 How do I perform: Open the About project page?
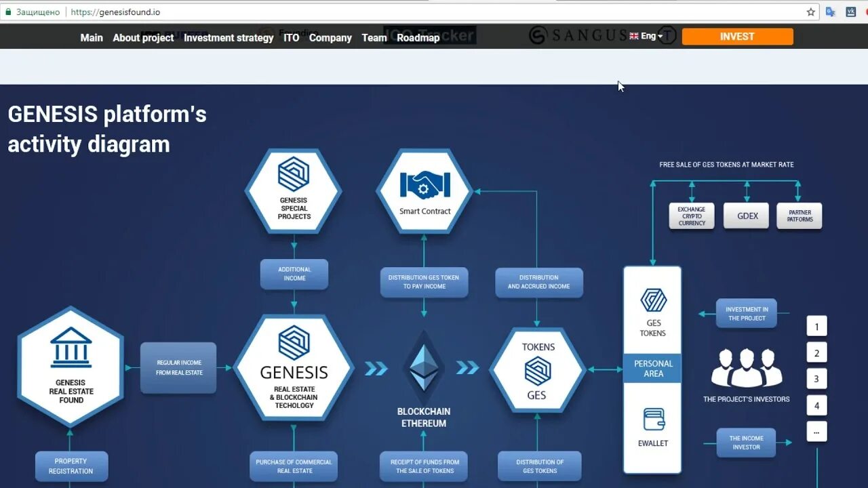(x=143, y=38)
